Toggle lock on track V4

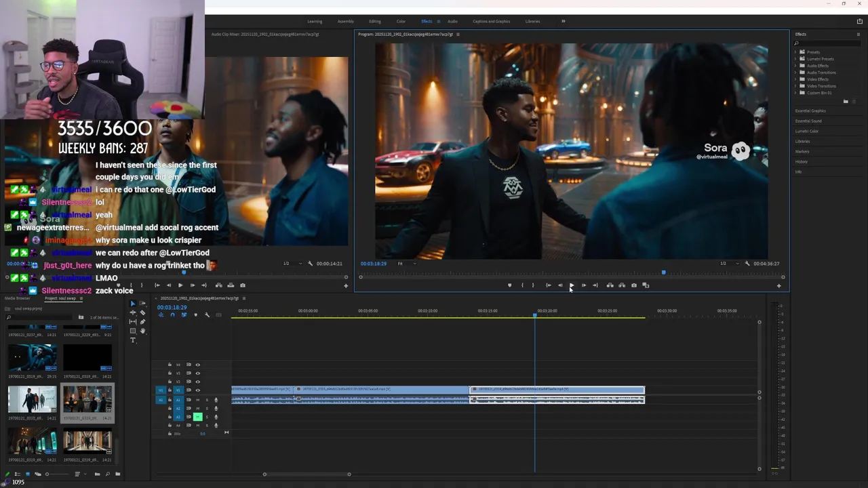pyautogui.click(x=170, y=365)
